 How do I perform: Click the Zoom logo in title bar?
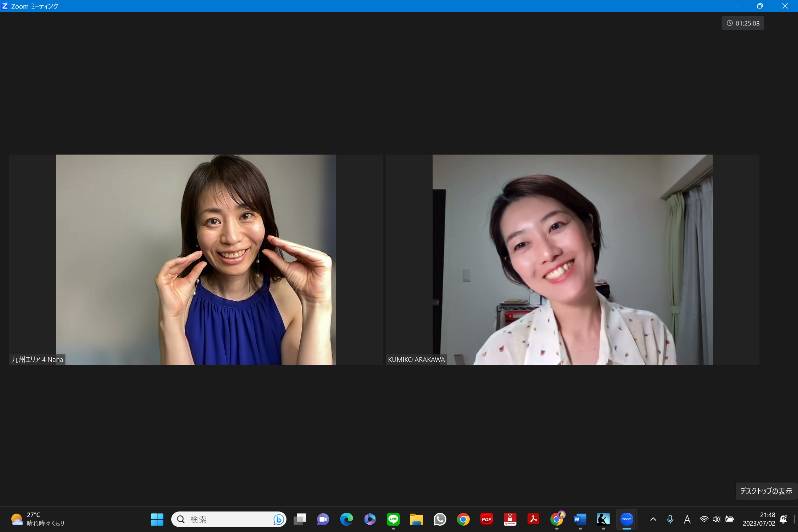5,6
